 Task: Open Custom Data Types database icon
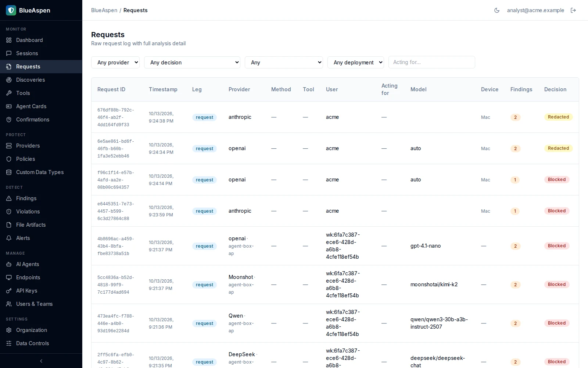coord(9,172)
